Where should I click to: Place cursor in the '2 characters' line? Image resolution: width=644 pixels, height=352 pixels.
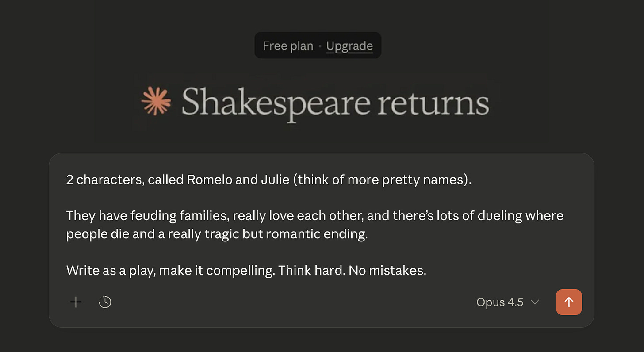106,180
